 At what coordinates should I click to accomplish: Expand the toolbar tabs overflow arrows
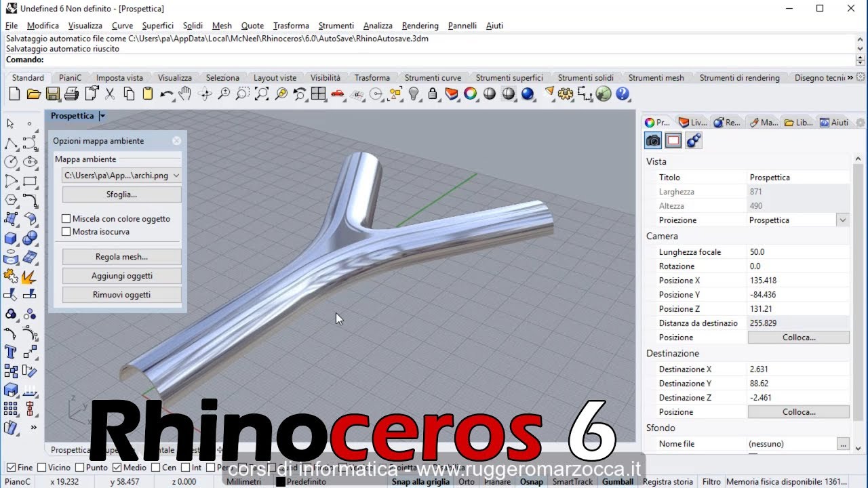850,78
